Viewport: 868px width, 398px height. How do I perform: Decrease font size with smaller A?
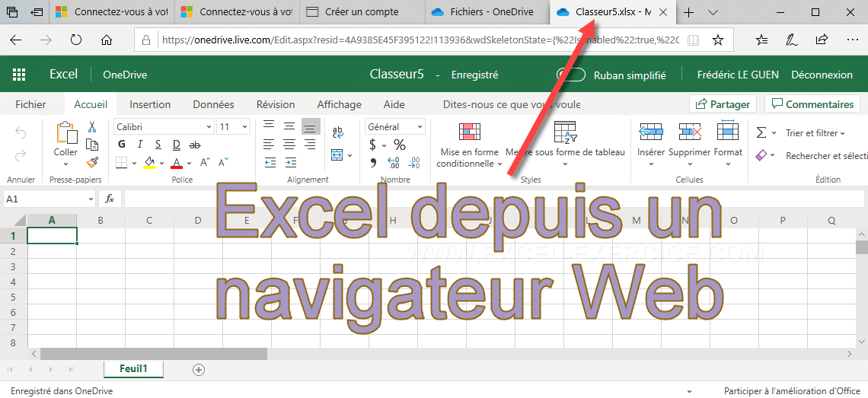pyautogui.click(x=224, y=163)
